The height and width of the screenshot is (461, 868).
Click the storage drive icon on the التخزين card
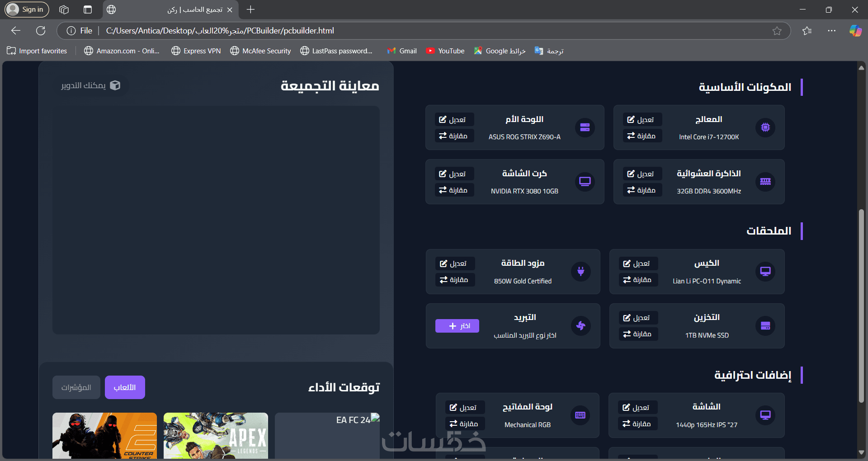765,326
